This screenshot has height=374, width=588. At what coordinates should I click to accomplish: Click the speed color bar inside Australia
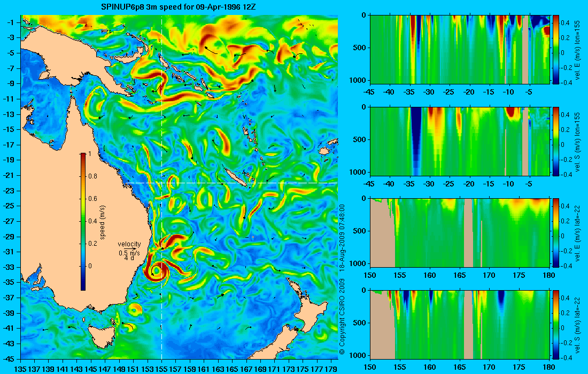83,222
